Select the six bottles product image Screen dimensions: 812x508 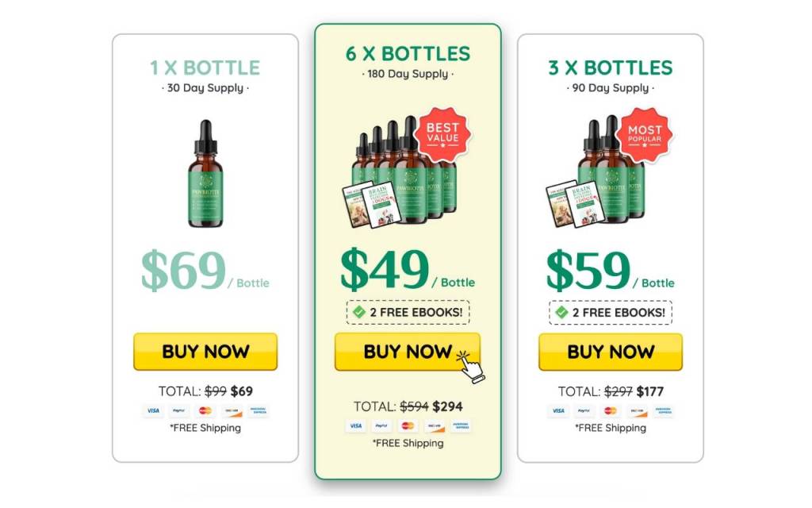pyautogui.click(x=400, y=171)
